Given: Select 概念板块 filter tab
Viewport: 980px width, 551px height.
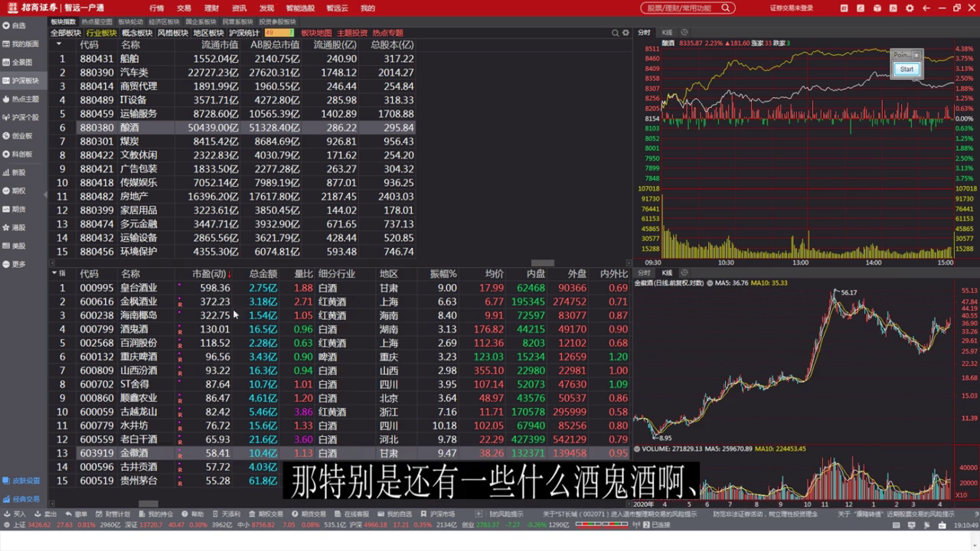Looking at the screenshot, I should tap(137, 33).
